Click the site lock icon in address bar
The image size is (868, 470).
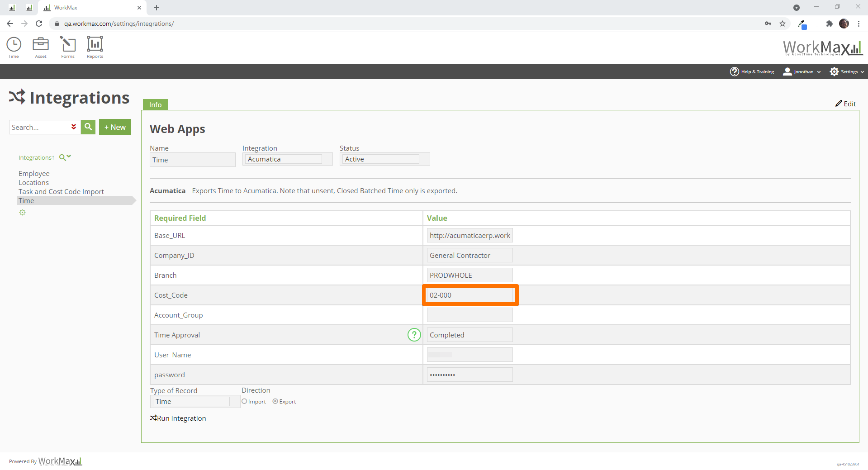57,24
